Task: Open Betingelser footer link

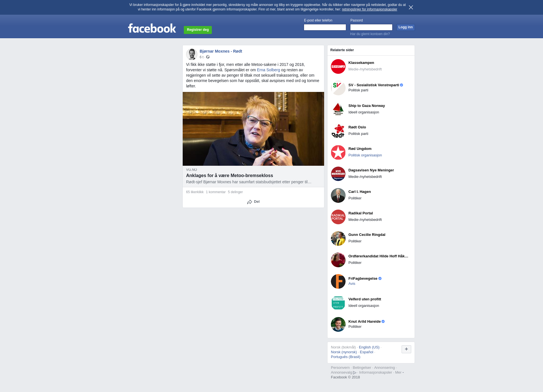Action: (362, 368)
